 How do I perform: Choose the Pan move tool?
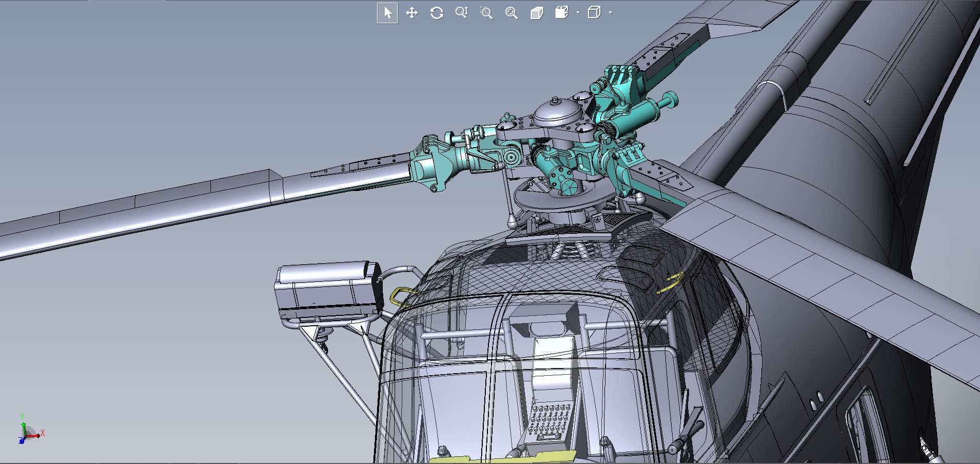[412, 13]
